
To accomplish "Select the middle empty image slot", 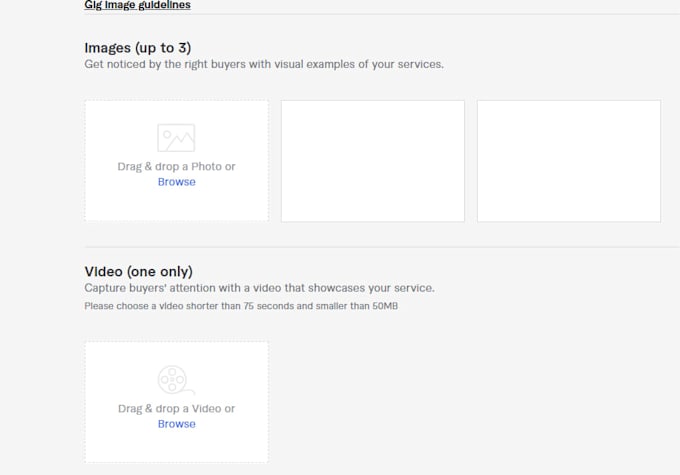I will [x=373, y=161].
